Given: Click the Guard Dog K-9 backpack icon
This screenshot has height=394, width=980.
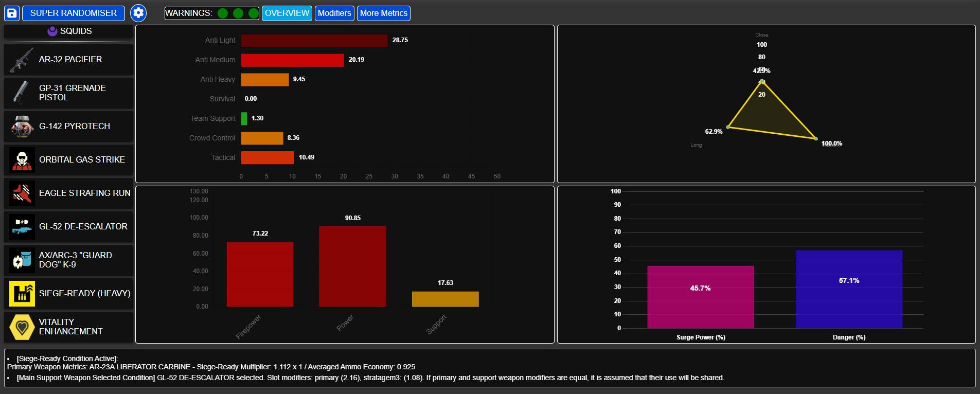Looking at the screenshot, I should click(22, 260).
